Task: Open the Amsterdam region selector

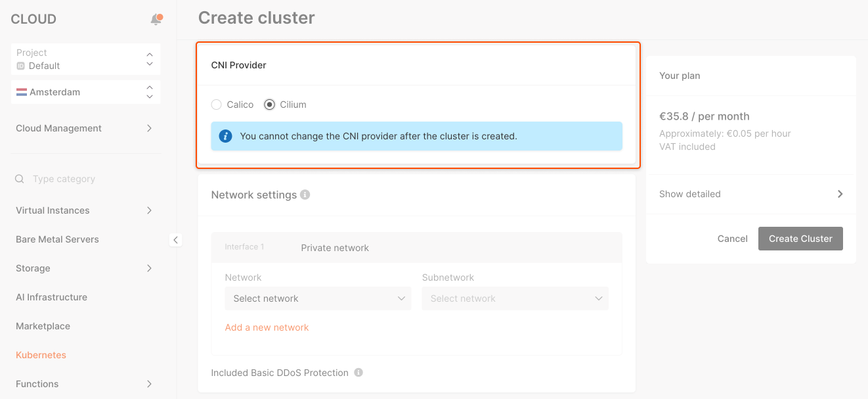Action: (85, 92)
